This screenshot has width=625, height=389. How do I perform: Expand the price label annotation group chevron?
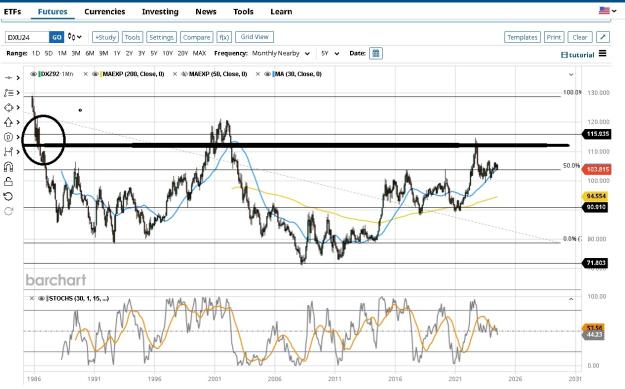tap(18, 137)
